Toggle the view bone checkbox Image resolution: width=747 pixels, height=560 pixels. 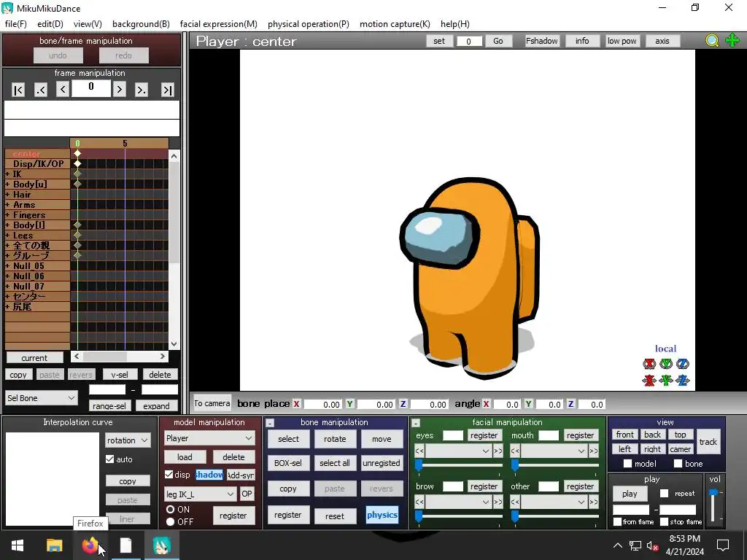click(678, 463)
